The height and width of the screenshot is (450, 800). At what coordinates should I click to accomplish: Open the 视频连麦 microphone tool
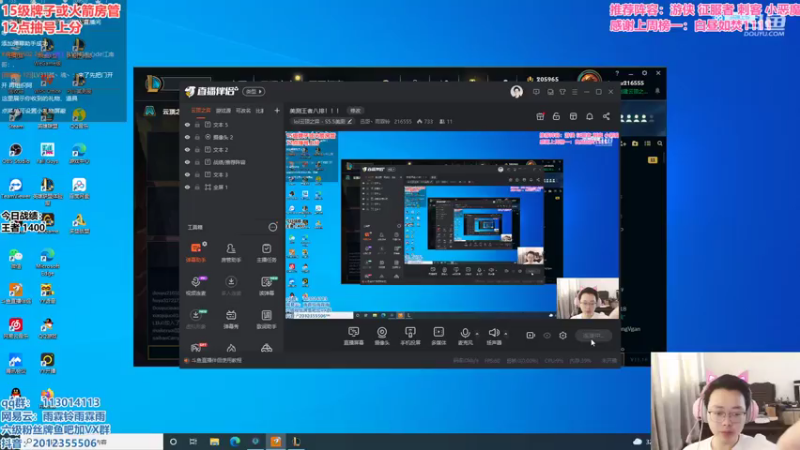pyautogui.click(x=196, y=286)
